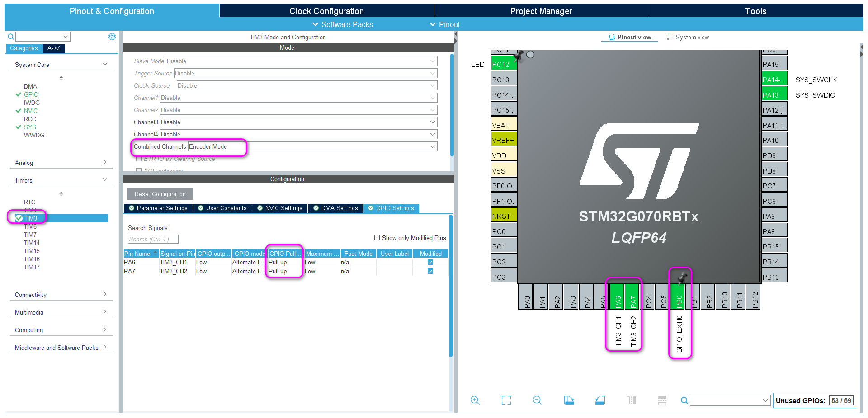Select GPIO in System Core list

[x=31, y=94]
